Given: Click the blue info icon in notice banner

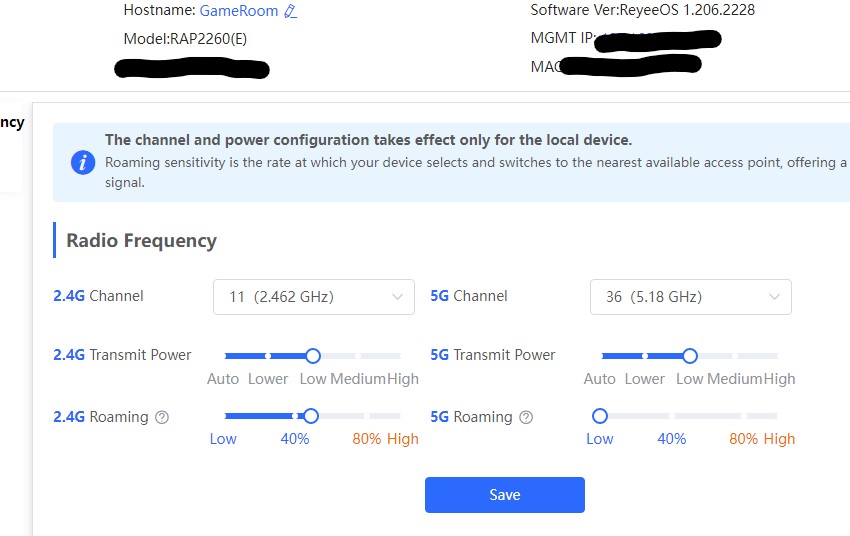Looking at the screenshot, I should (x=84, y=162).
